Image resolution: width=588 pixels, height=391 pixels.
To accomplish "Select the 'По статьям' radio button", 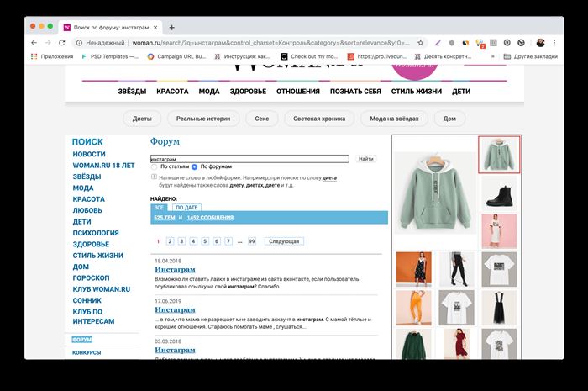I will click(154, 166).
